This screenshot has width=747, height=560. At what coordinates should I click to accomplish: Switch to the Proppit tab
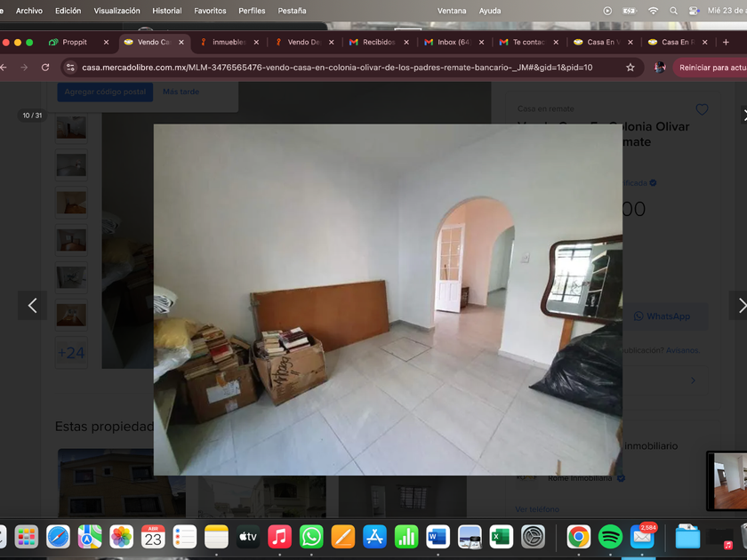[75, 42]
